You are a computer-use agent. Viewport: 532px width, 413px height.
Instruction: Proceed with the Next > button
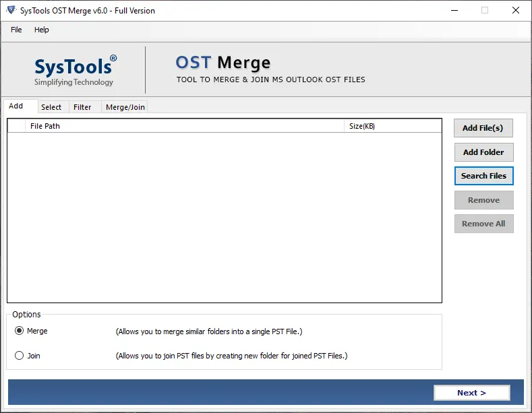click(x=471, y=393)
